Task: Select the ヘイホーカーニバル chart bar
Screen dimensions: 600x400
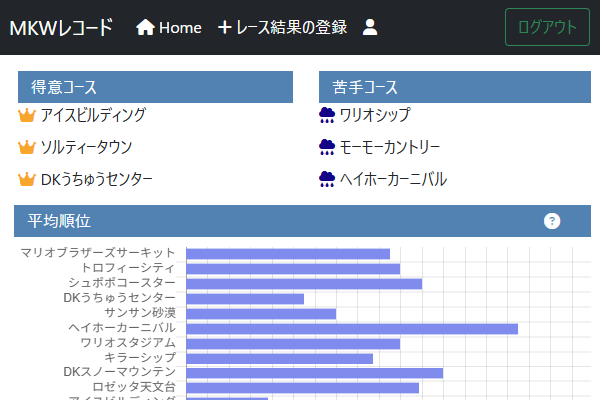Action: 352,328
